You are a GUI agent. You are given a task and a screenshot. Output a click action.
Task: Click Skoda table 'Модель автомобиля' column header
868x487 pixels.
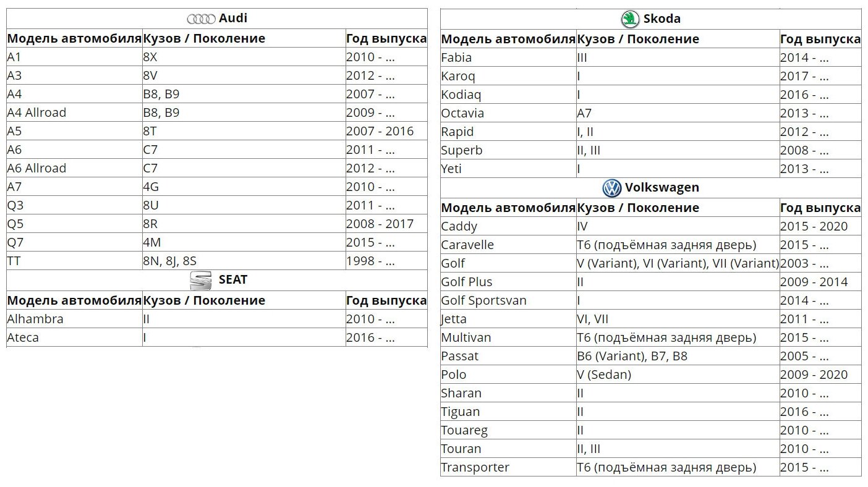coord(508,39)
